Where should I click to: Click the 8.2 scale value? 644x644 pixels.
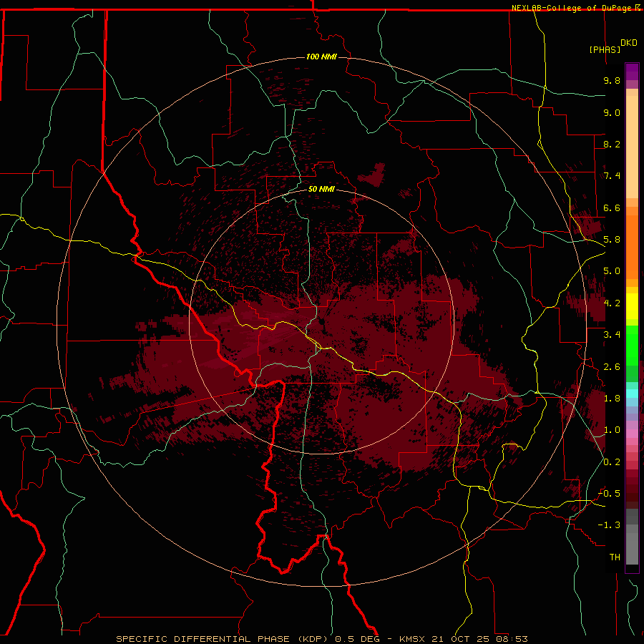point(612,144)
